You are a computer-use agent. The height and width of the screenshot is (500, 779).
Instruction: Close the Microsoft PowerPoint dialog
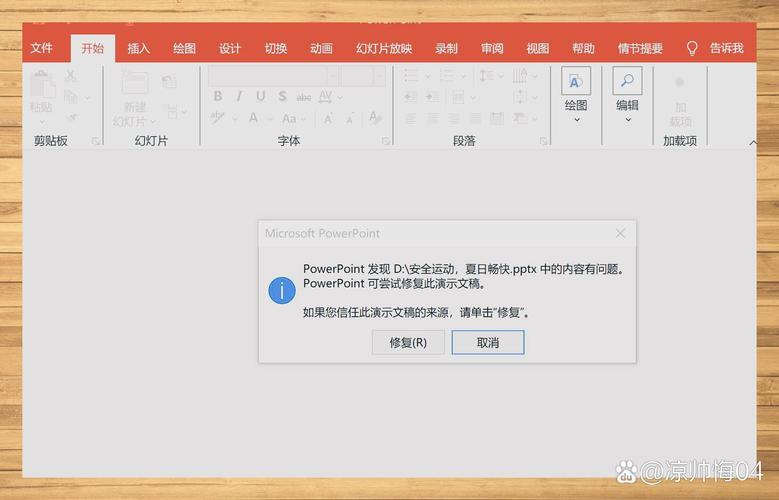[620, 233]
